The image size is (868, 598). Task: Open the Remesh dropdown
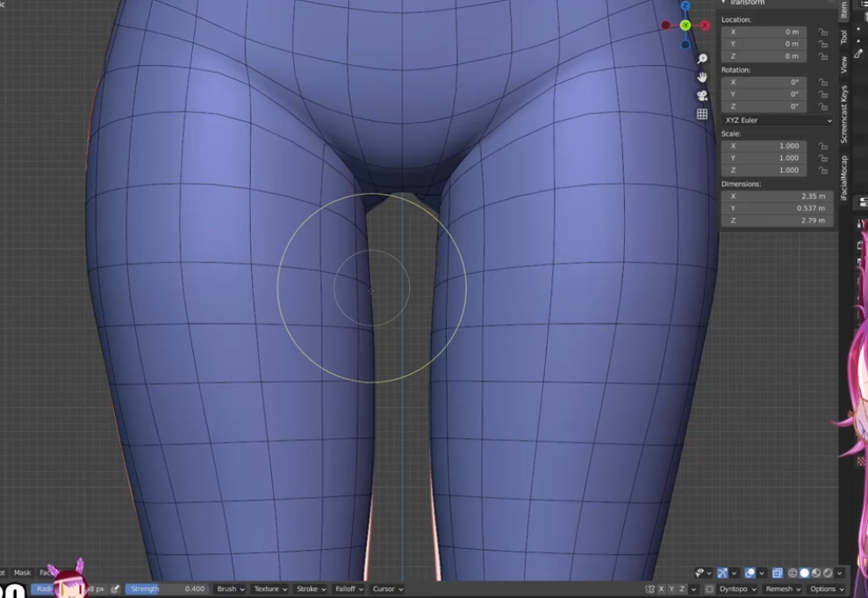click(783, 589)
